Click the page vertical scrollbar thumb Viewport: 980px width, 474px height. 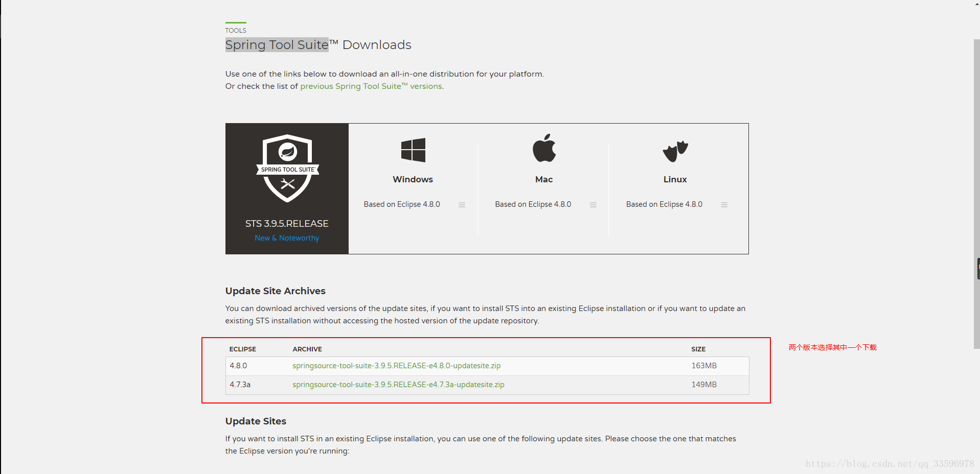[976, 194]
